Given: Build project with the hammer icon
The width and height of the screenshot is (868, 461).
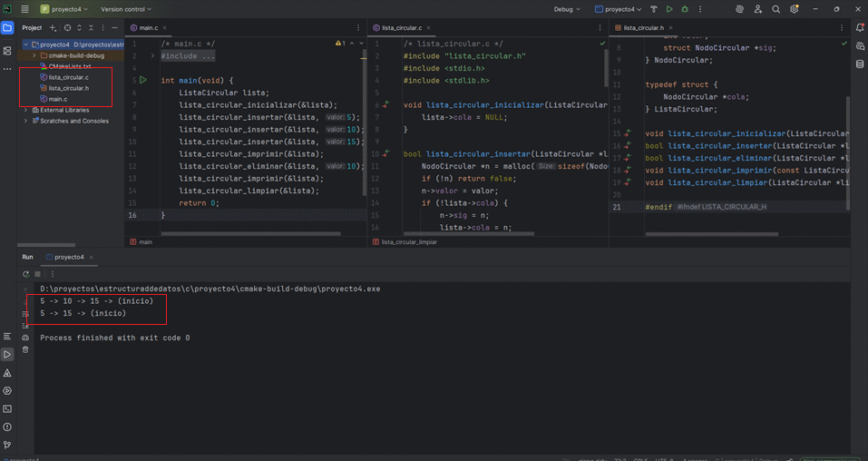Looking at the screenshot, I should click(653, 9).
